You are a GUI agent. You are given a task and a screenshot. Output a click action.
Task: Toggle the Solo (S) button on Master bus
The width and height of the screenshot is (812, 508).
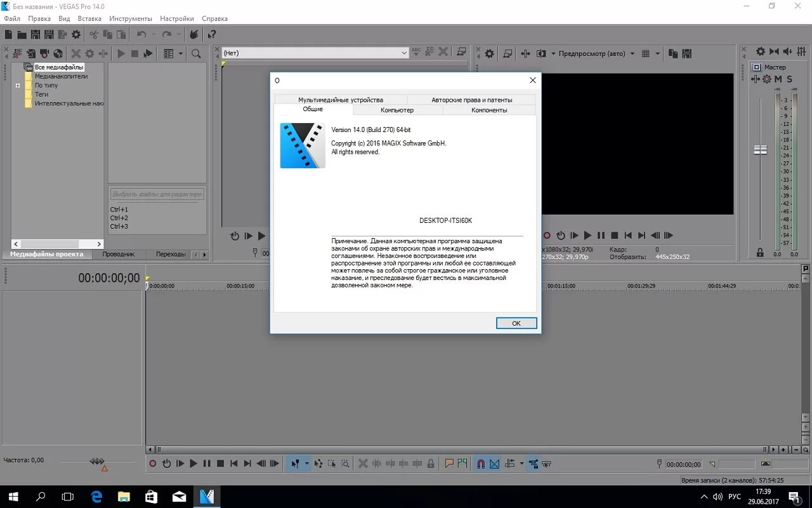click(789, 79)
